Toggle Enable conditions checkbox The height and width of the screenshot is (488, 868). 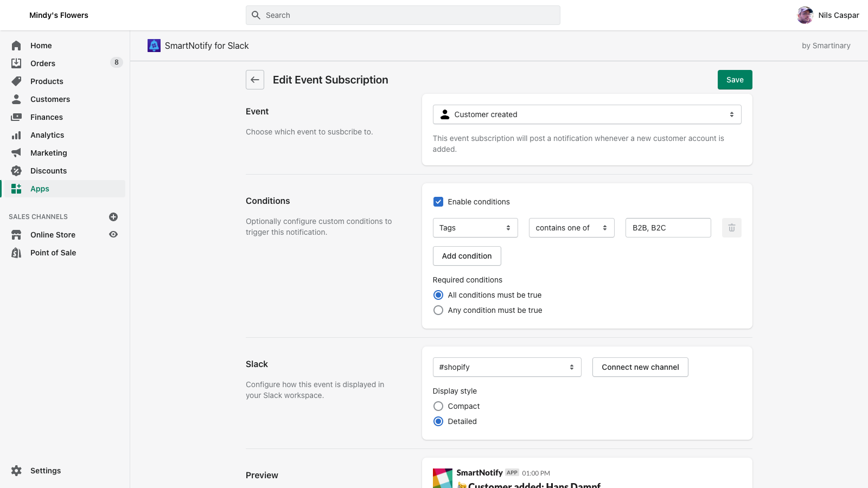438,202
